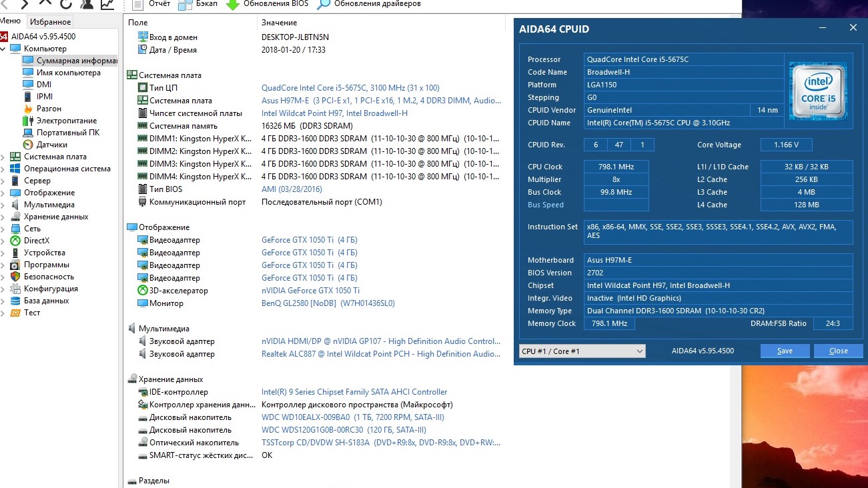868x488 pixels.
Task: Open the Asus H97M-E motherboard link
Action: pyautogui.click(x=381, y=101)
